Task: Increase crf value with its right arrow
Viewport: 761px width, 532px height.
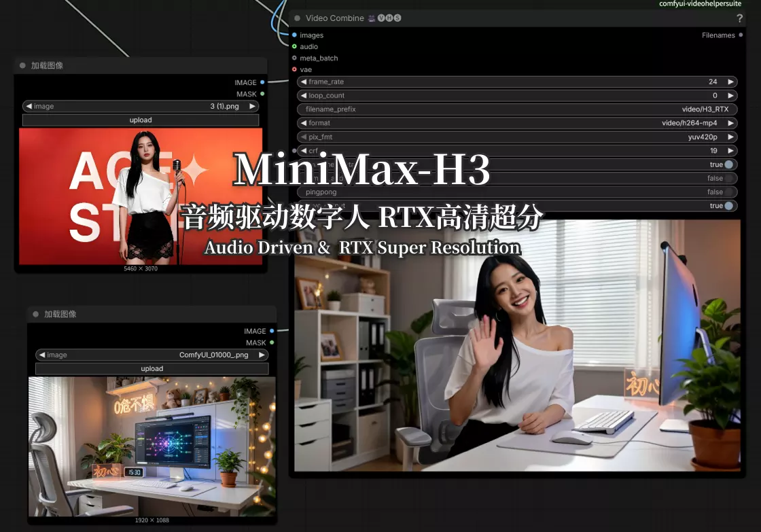Action: pyautogui.click(x=730, y=150)
